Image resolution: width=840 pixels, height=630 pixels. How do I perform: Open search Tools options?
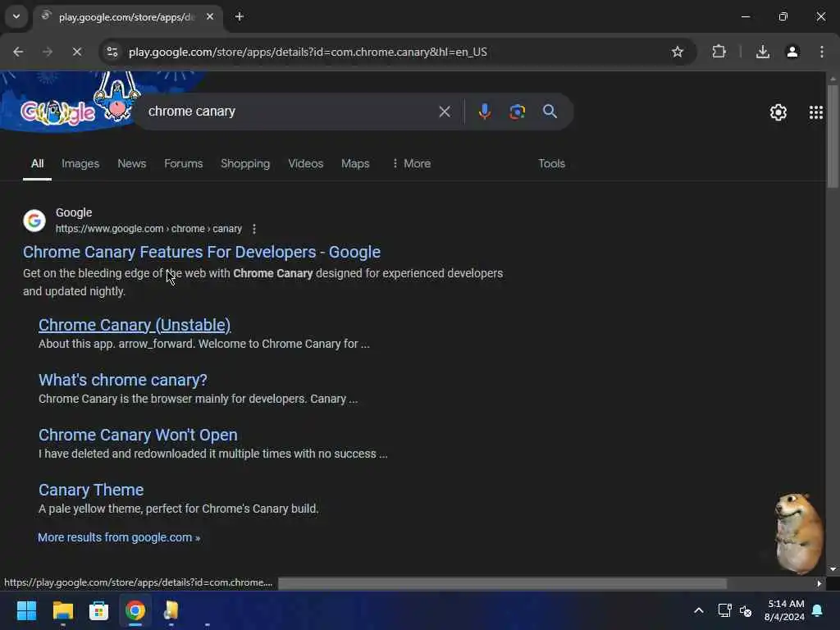(x=551, y=163)
